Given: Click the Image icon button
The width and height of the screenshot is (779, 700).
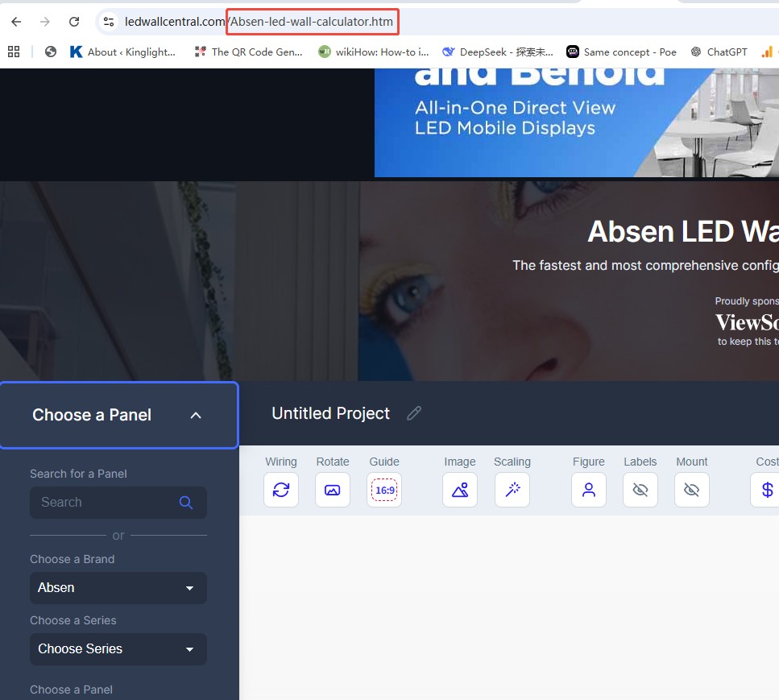Looking at the screenshot, I should click(460, 490).
